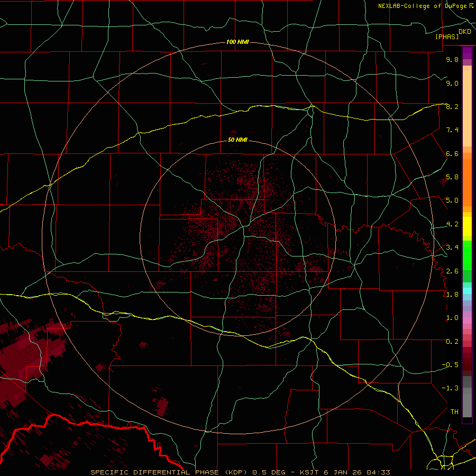
Task: Click the 4.2 scale value
Action: 452,224
